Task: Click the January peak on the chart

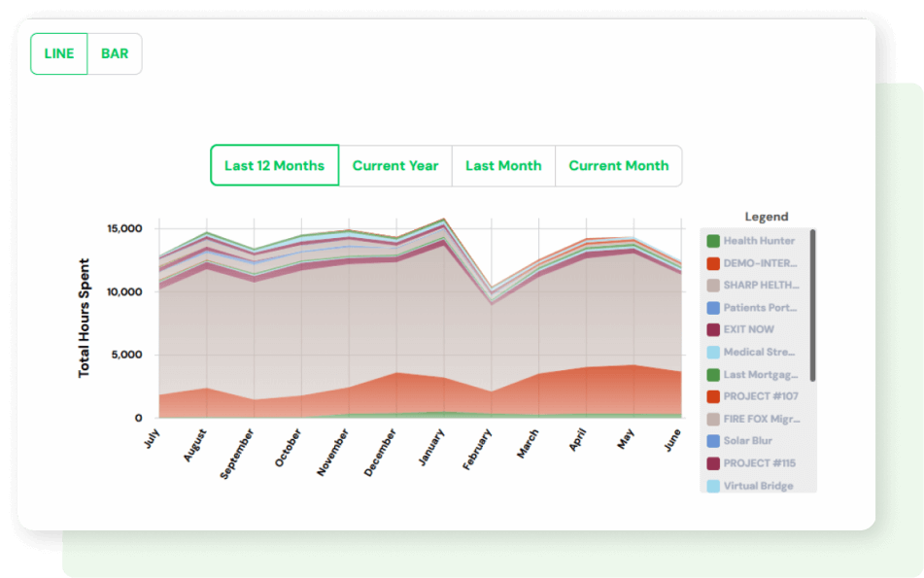Action: coord(444,220)
